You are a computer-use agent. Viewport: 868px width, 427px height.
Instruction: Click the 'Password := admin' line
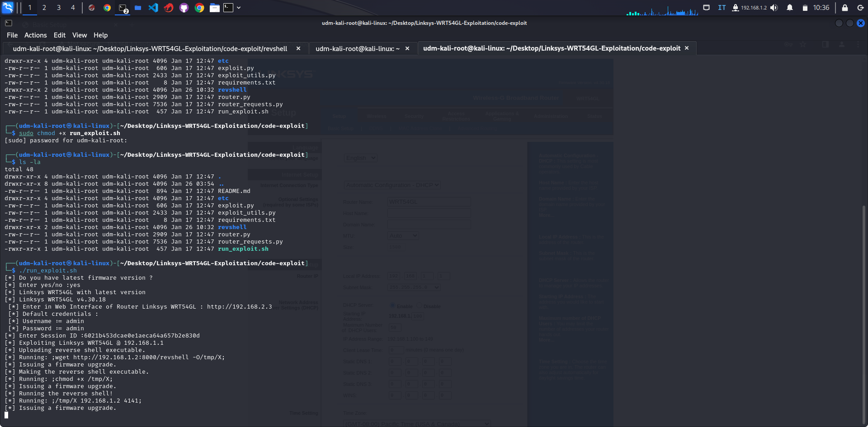click(46, 328)
